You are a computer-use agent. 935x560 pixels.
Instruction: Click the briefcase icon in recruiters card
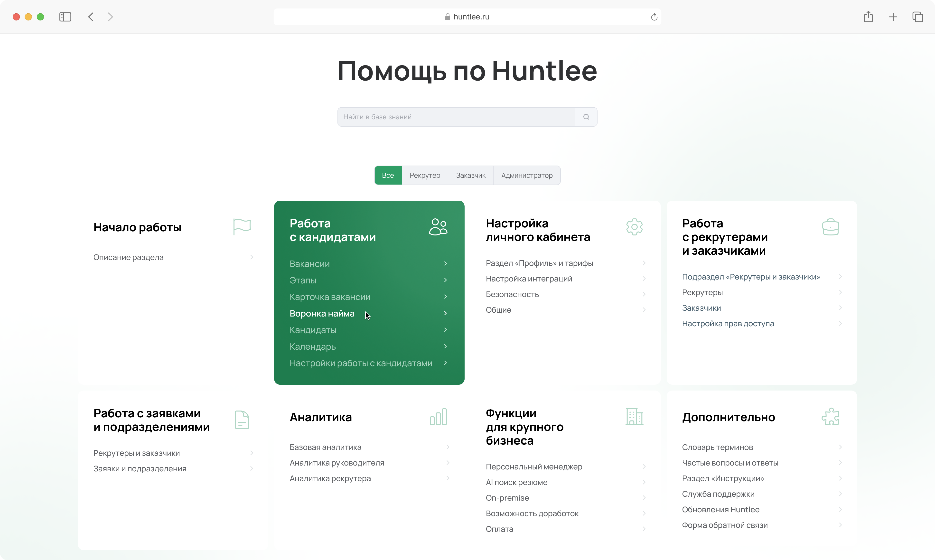(x=831, y=227)
